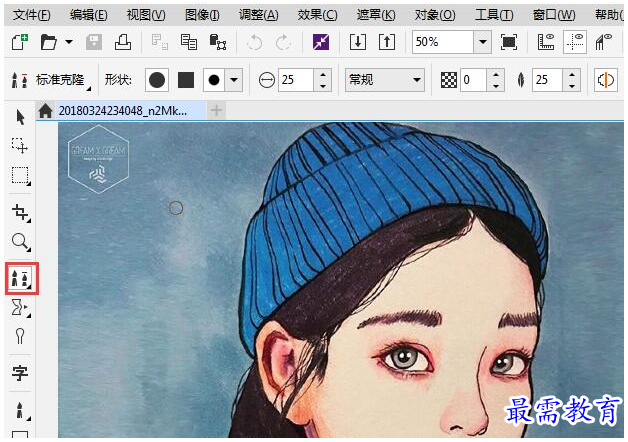Select the Zoom magnifier tool

pyautogui.click(x=20, y=242)
